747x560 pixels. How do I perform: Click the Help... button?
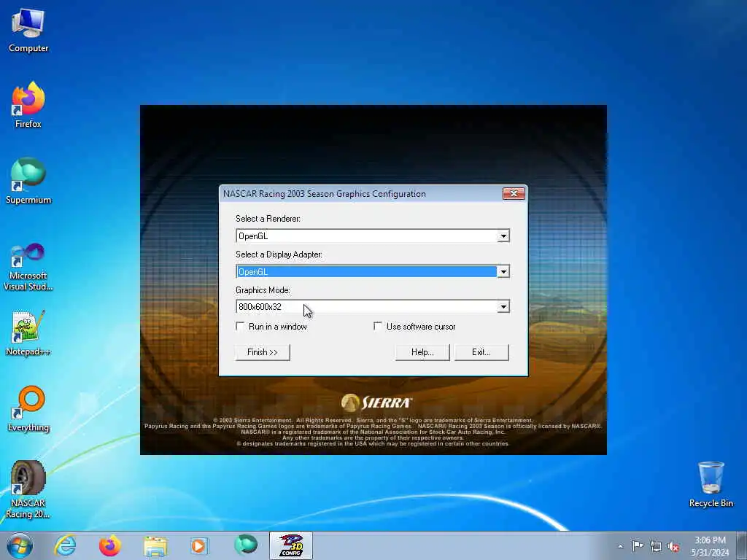click(422, 352)
